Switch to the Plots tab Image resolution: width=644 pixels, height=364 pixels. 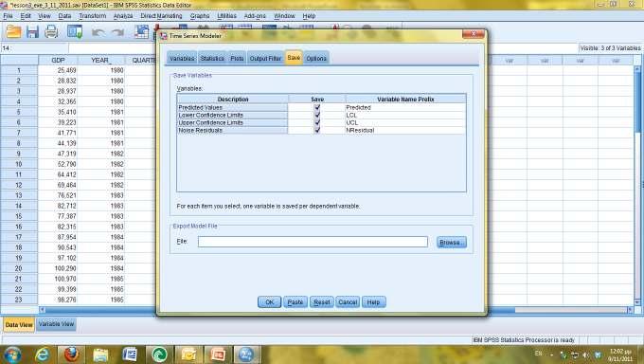(237, 59)
